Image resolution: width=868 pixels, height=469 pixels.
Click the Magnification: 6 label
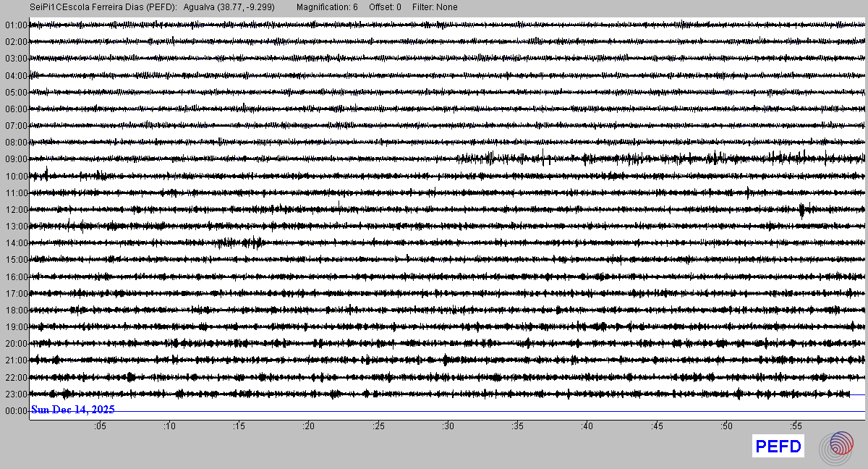click(327, 7)
